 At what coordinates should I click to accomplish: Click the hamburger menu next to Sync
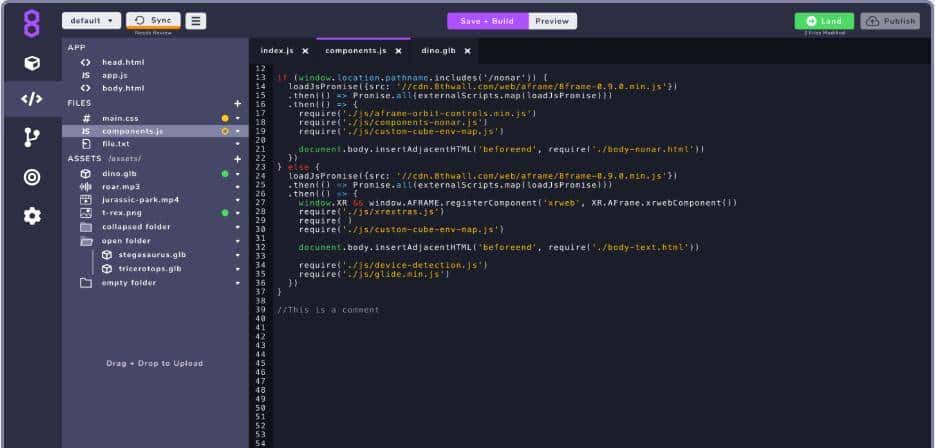[x=196, y=21]
